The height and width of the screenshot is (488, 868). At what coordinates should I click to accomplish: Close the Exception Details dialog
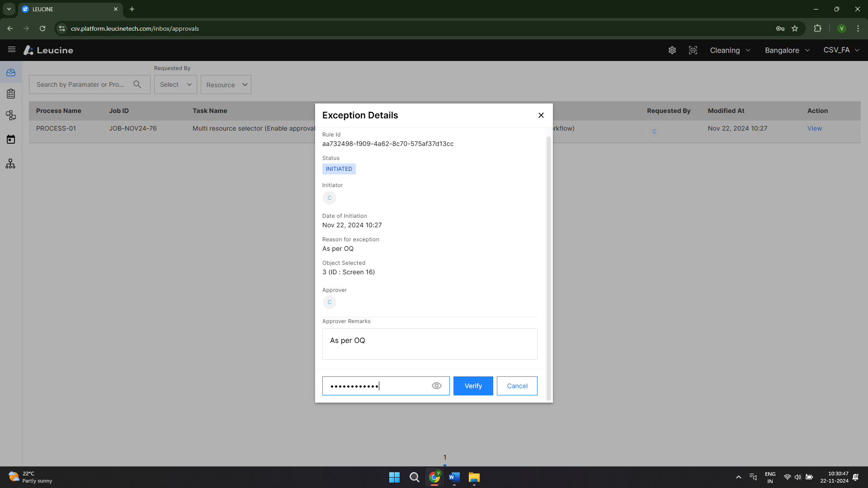[541, 115]
